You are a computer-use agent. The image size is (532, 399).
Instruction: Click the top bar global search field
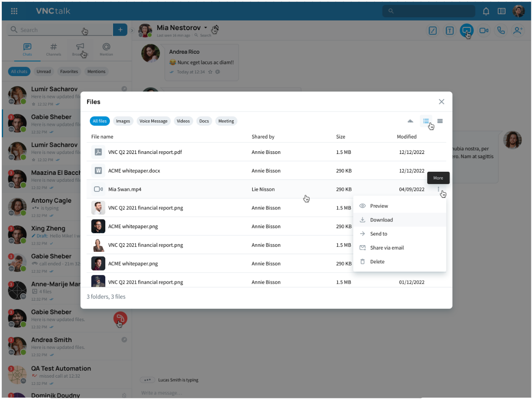click(429, 11)
